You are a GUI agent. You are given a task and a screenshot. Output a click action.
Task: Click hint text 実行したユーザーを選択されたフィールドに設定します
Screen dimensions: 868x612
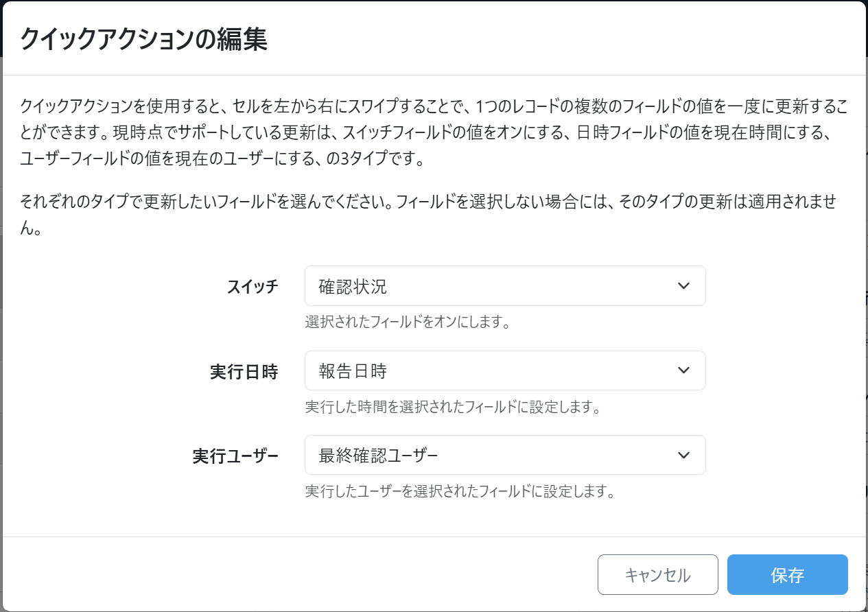coord(458,491)
